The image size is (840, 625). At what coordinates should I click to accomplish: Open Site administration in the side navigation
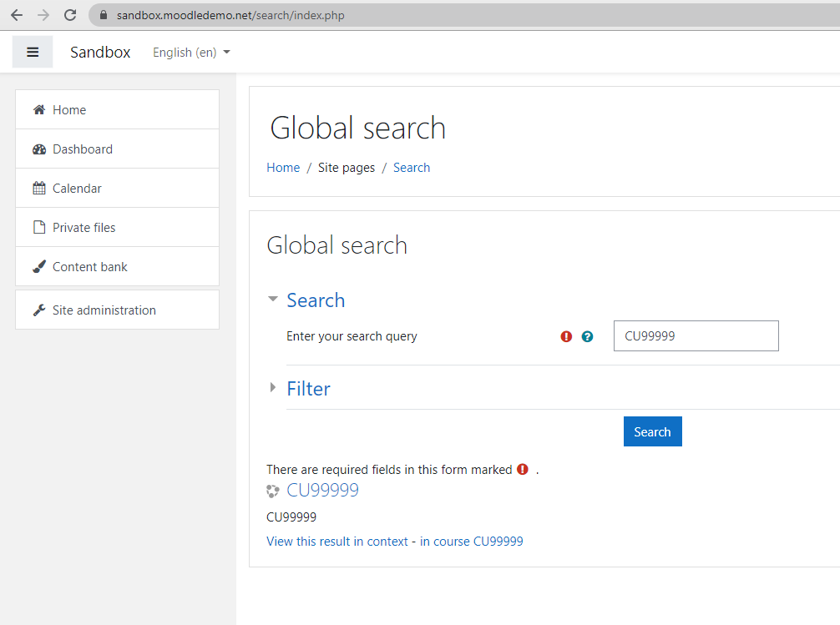point(118,310)
